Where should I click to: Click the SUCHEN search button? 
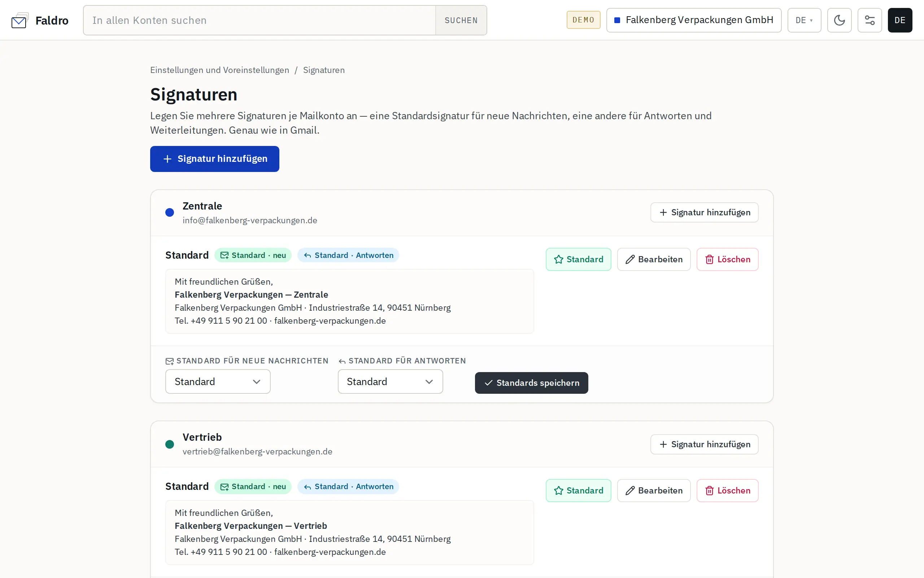point(461,20)
